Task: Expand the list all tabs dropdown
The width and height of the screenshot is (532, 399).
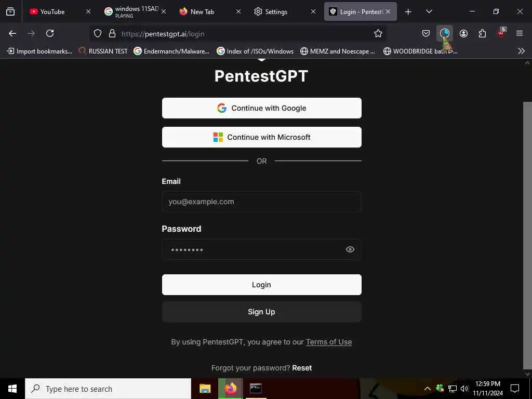Action: tap(429, 11)
